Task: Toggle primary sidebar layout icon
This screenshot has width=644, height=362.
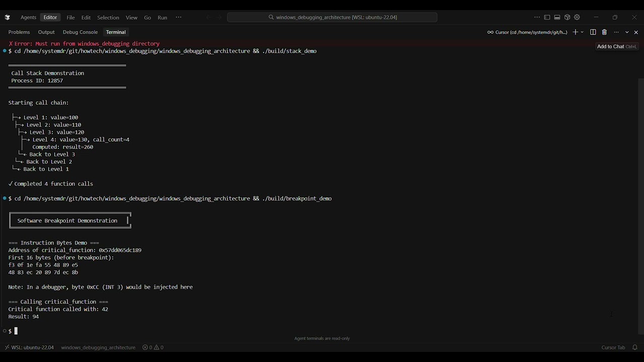Action: coord(547,17)
